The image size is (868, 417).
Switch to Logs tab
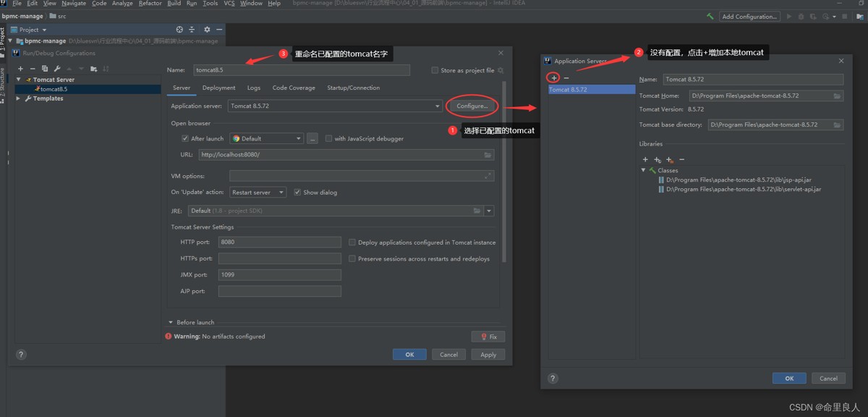(x=253, y=88)
